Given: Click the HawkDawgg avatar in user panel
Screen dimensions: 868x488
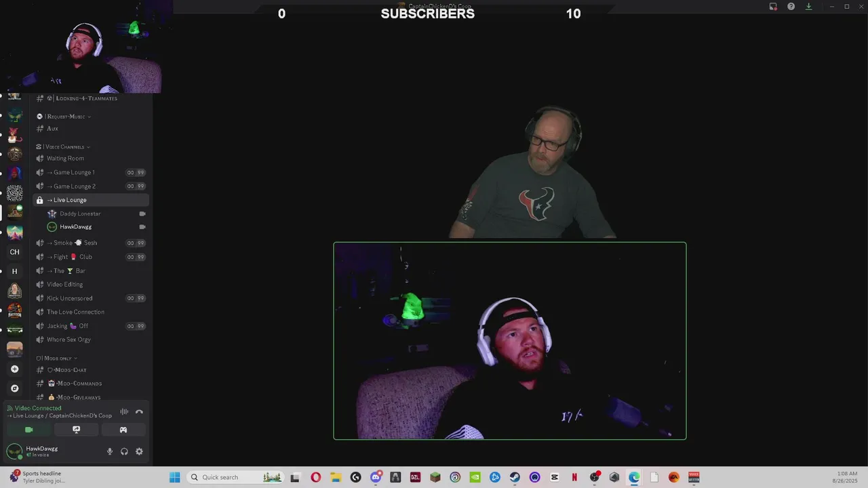Looking at the screenshot, I should coord(14,451).
